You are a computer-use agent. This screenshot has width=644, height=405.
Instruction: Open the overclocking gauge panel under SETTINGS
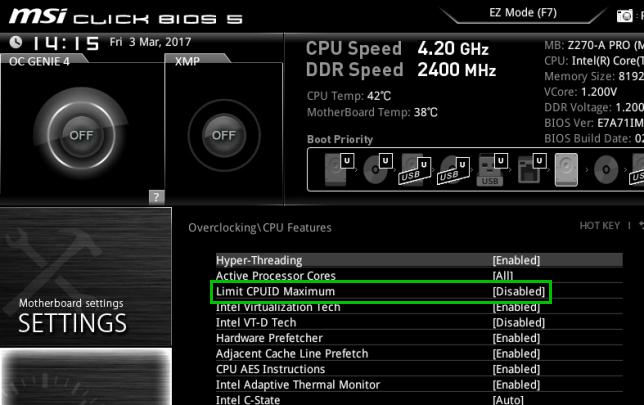coord(86,377)
